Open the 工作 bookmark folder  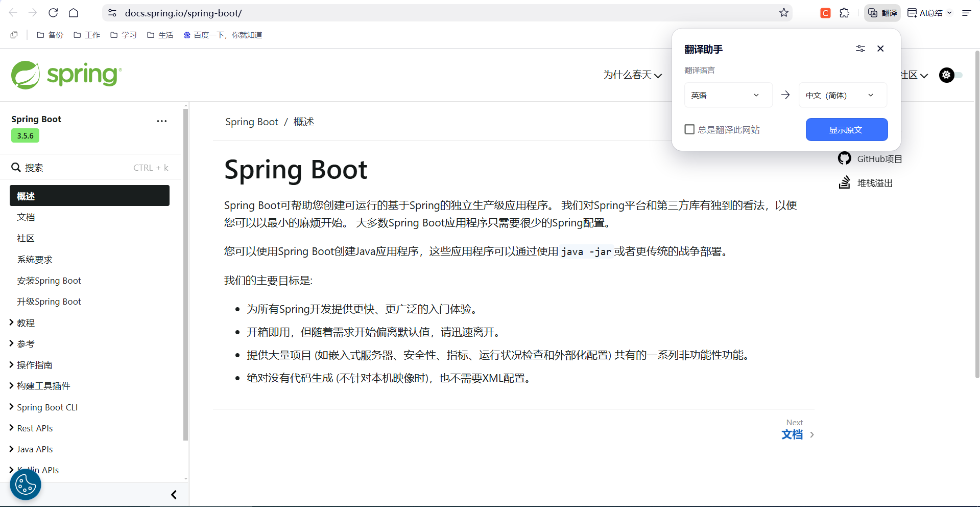coord(87,35)
